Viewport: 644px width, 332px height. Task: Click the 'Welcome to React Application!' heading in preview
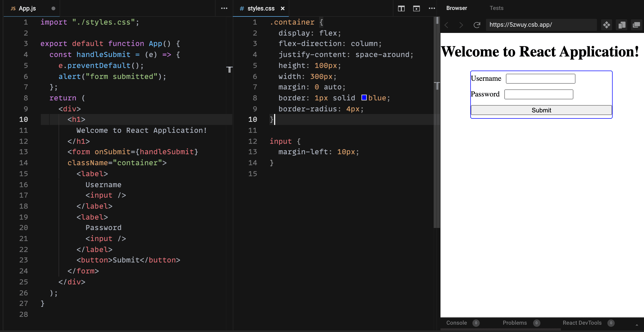coord(540,51)
